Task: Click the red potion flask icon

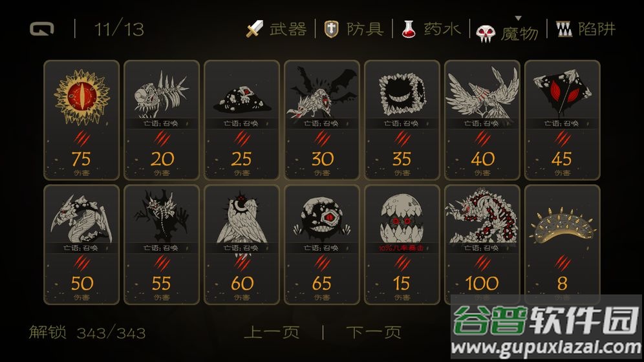Action: pos(408,29)
